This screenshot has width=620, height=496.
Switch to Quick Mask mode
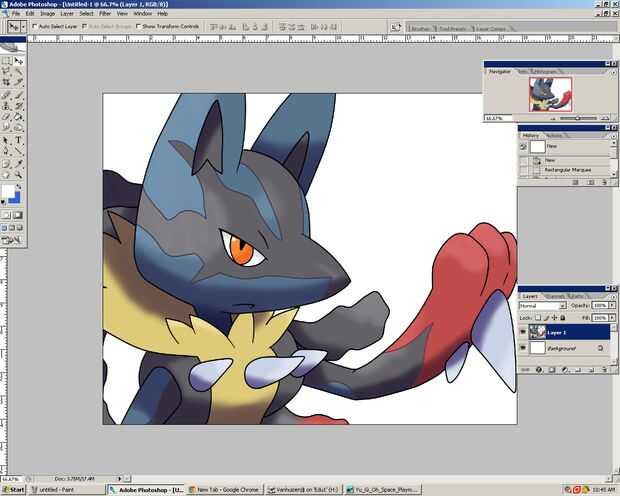pos(18,215)
